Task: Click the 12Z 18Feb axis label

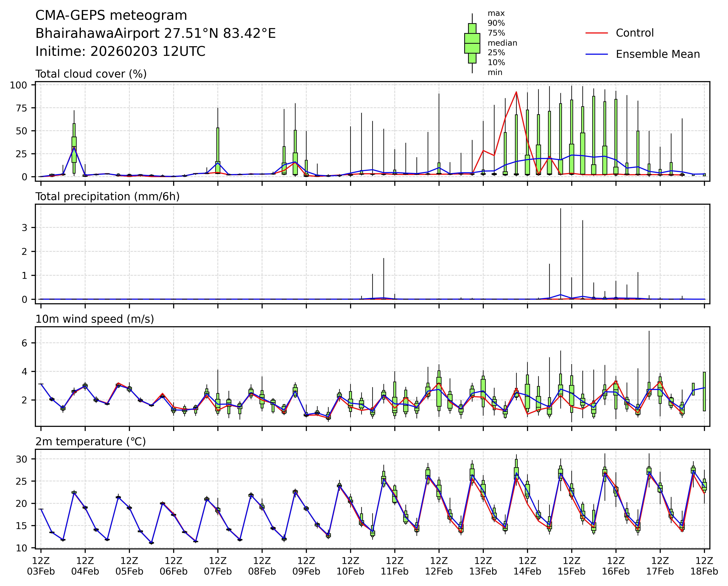Action: pos(704,566)
